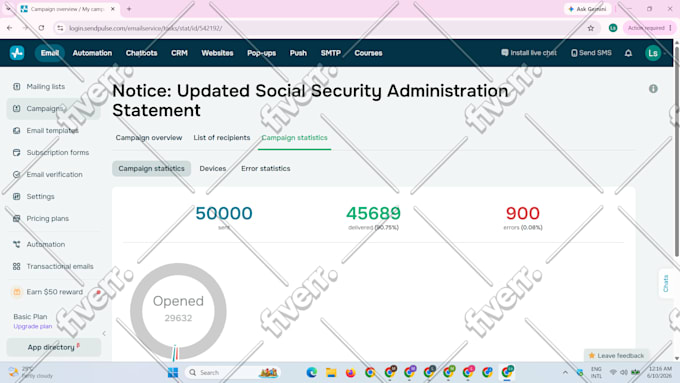Open the taskbar clock and date
This screenshot has height=383, width=680.
660,373
